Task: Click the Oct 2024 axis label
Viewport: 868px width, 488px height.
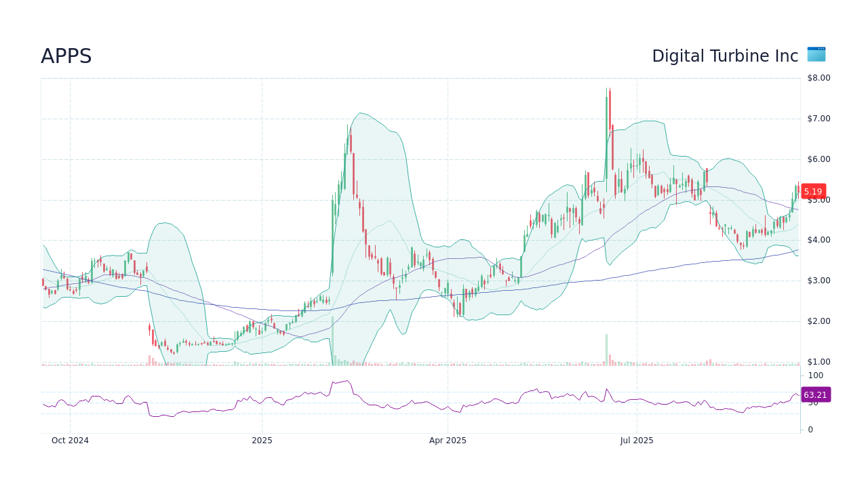Action: tap(70, 441)
